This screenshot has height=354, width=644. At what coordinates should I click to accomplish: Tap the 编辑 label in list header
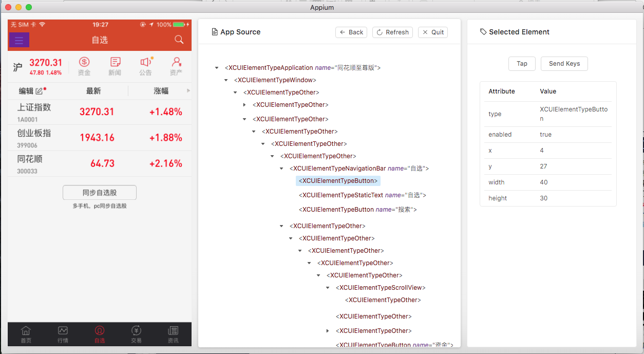point(26,91)
